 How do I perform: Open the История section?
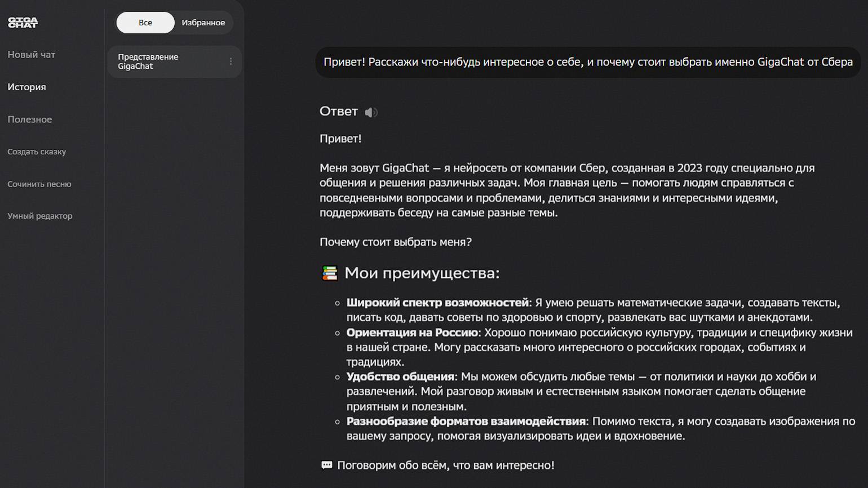(26, 87)
